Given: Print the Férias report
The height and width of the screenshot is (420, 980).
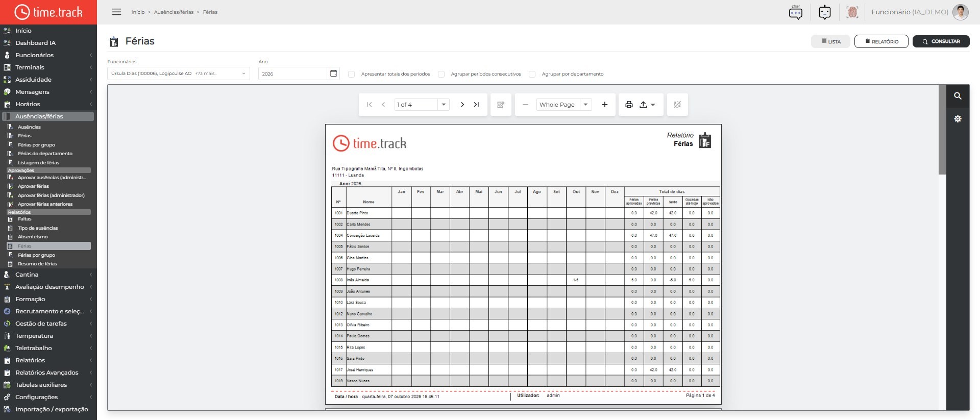Looking at the screenshot, I should click(629, 105).
